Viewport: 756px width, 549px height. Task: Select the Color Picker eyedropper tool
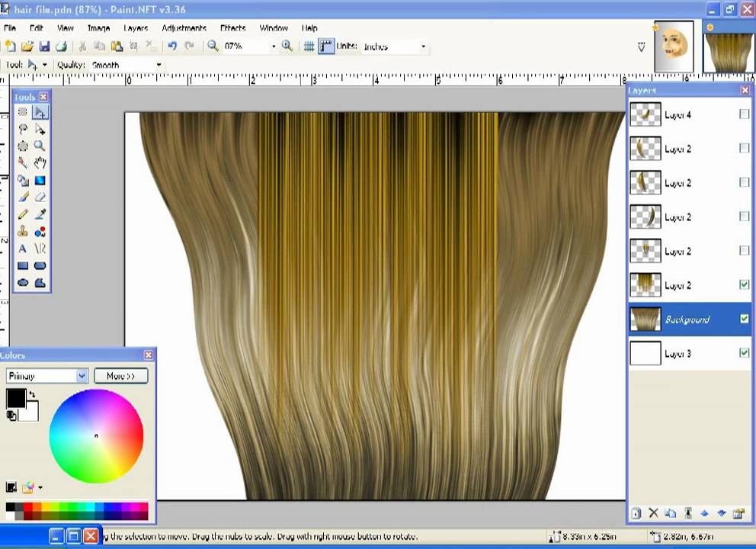(40, 214)
